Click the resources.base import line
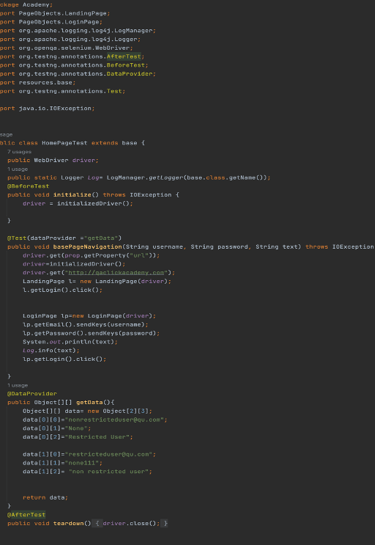Image resolution: width=375 pixels, height=545 pixels. (x=38, y=82)
